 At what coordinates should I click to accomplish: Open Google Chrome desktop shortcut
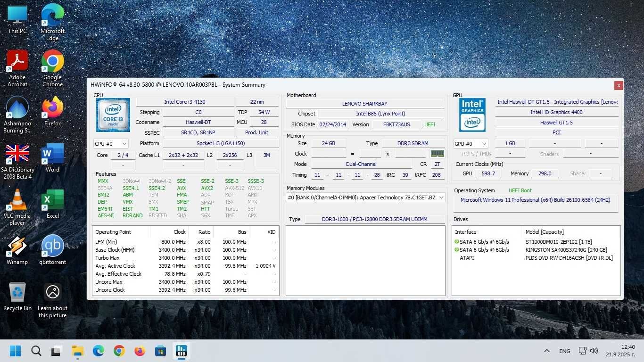(x=52, y=68)
